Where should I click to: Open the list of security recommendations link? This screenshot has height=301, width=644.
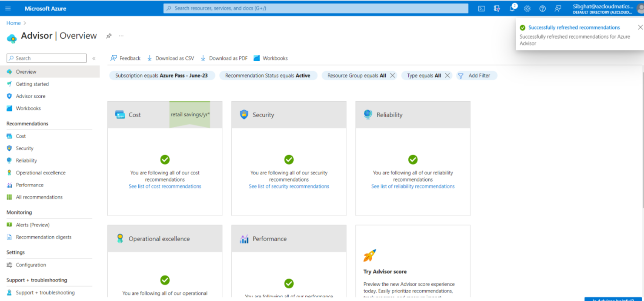tap(289, 186)
